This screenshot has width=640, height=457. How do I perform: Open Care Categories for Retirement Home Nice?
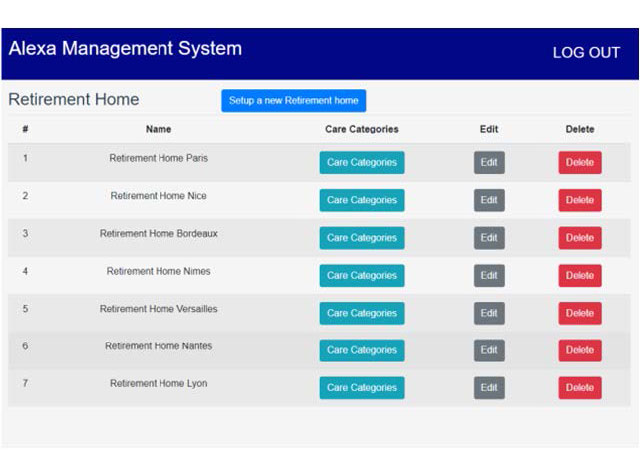tap(362, 200)
